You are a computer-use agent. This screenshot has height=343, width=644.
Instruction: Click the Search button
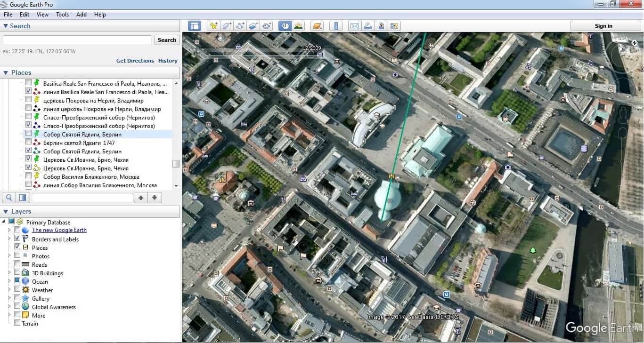[x=167, y=40]
